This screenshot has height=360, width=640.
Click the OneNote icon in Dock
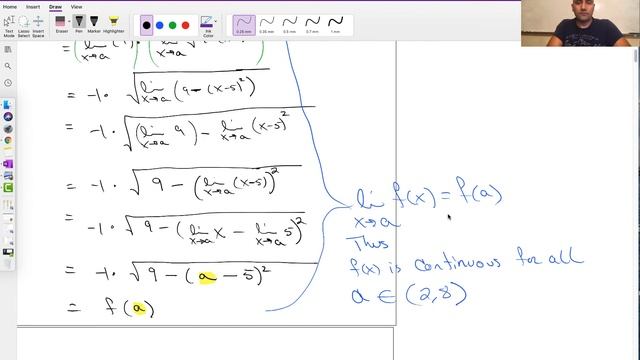pos(8,164)
